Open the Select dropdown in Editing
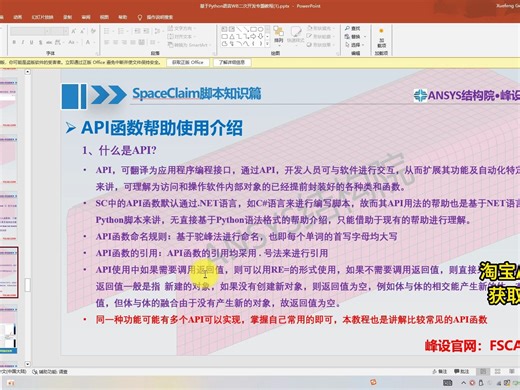Viewport: 520px width, 390px height. coord(355,45)
